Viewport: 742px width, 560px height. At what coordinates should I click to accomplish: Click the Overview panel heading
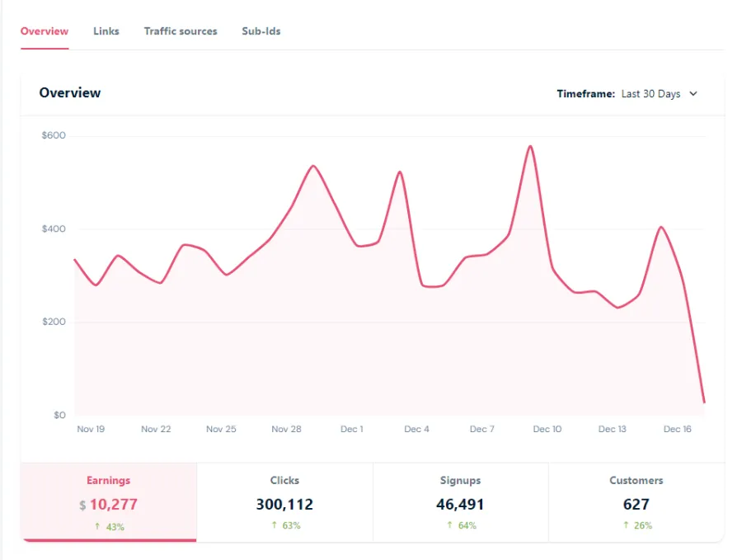click(x=69, y=92)
